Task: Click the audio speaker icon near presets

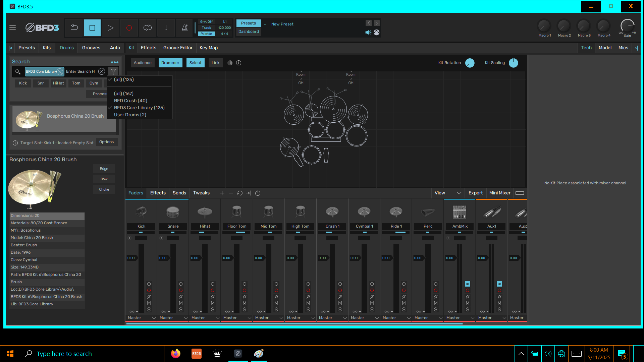Action: [368, 33]
